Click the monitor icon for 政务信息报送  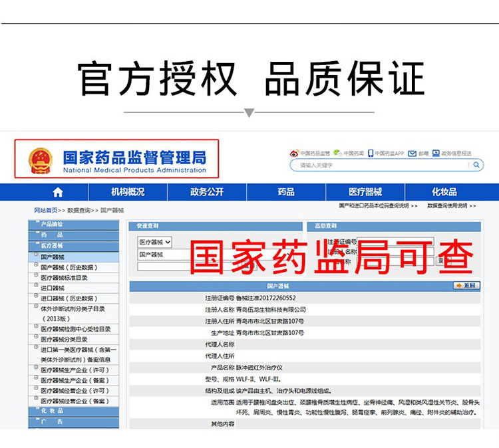coord(436,154)
